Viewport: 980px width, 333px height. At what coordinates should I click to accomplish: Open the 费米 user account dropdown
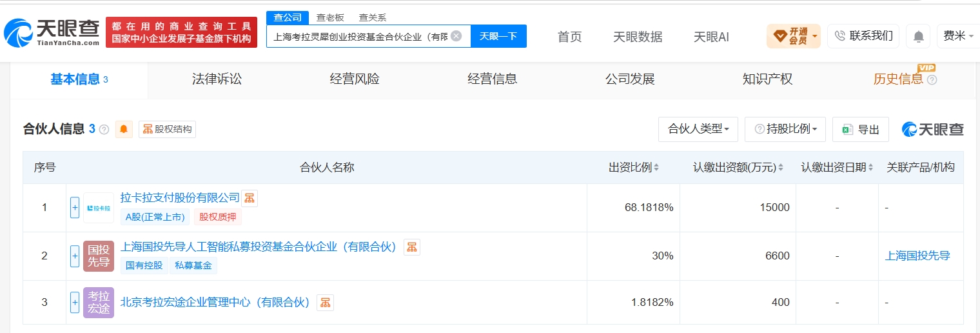click(x=959, y=36)
